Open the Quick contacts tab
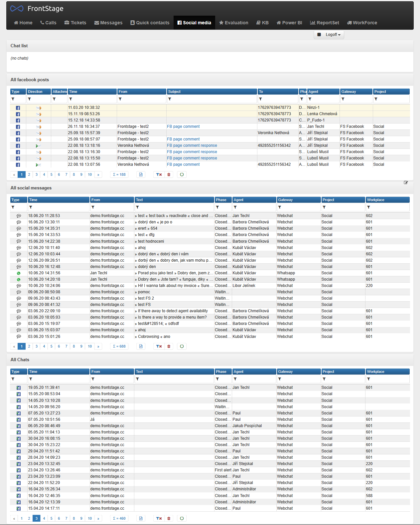Image resolution: width=420 pixels, height=525 pixels. (150, 23)
